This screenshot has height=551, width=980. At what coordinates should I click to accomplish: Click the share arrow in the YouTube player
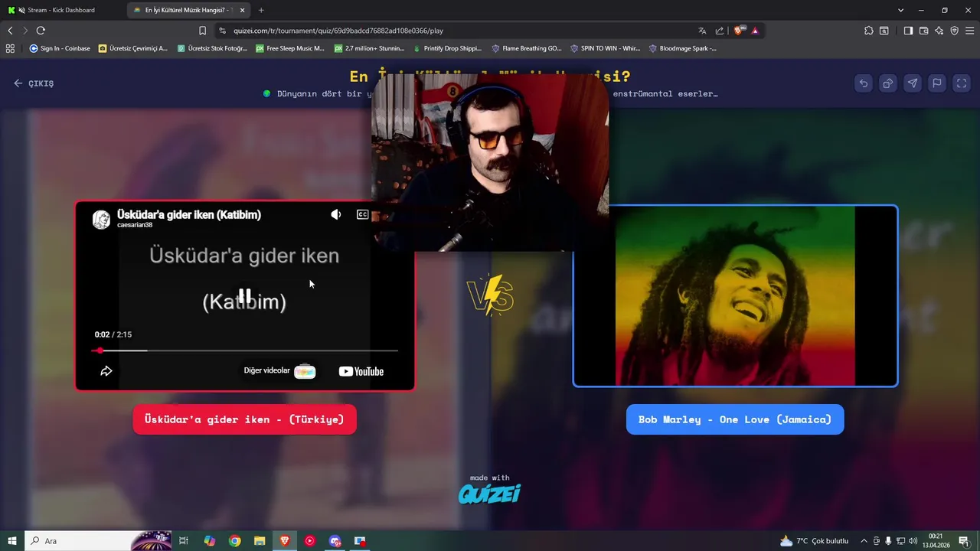(x=106, y=371)
